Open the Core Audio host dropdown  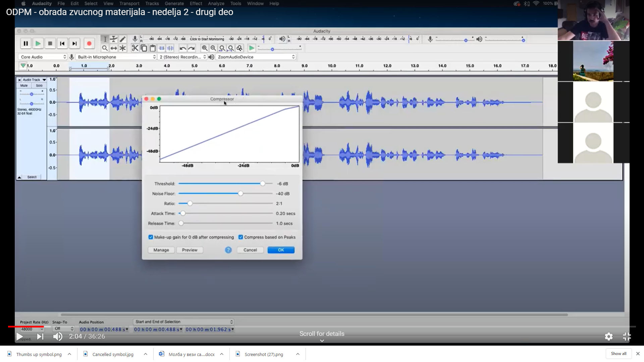(43, 57)
